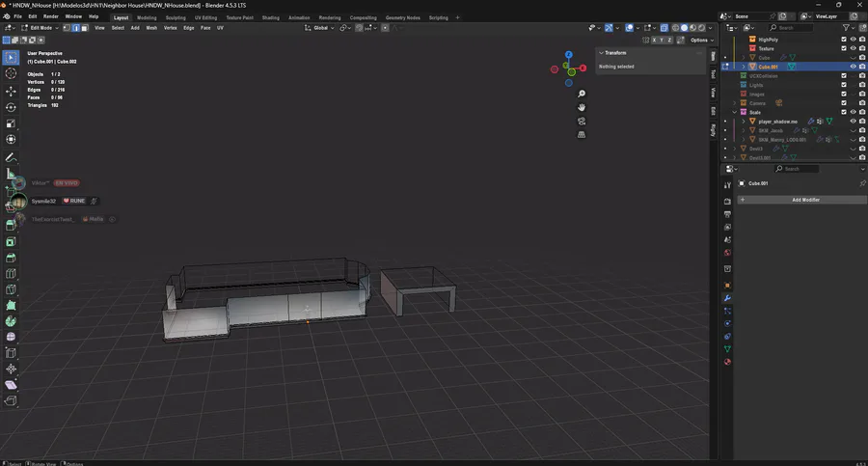Open Object properties orange square icon
Image resolution: width=868 pixels, height=466 pixels.
tap(727, 286)
